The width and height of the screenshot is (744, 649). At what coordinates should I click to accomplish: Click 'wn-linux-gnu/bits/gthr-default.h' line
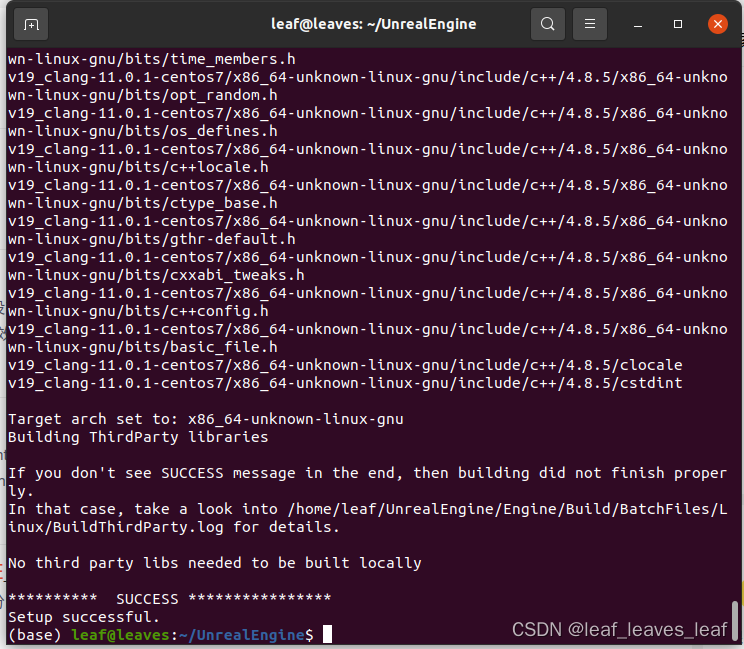[x=151, y=239]
